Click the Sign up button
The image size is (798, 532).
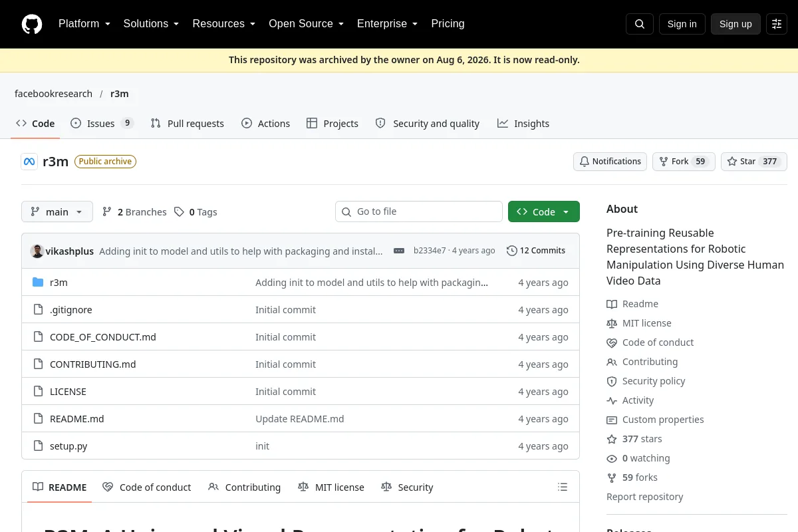(x=735, y=24)
